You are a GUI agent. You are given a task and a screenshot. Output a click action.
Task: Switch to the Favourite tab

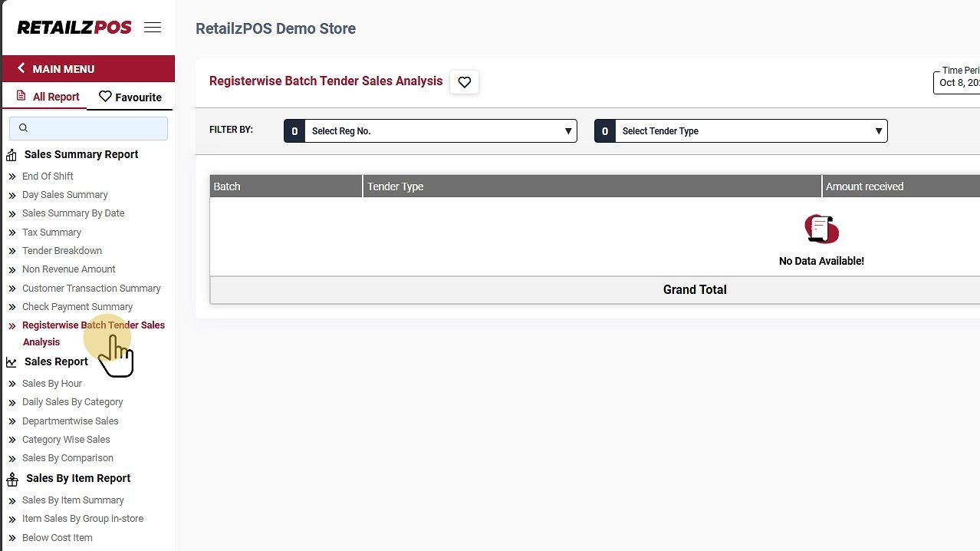130,97
